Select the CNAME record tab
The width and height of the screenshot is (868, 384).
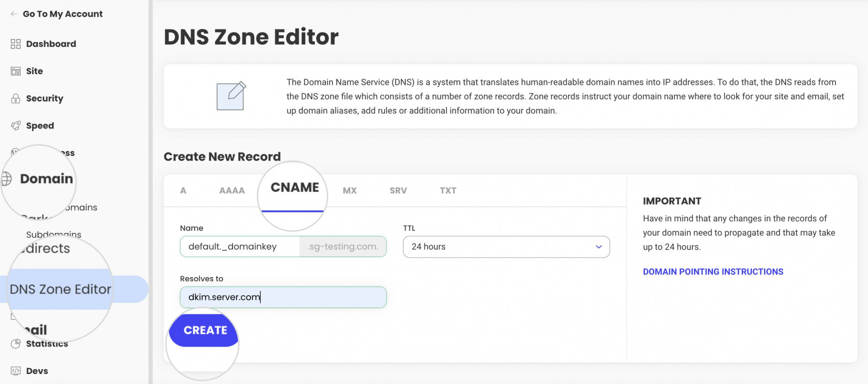click(295, 188)
